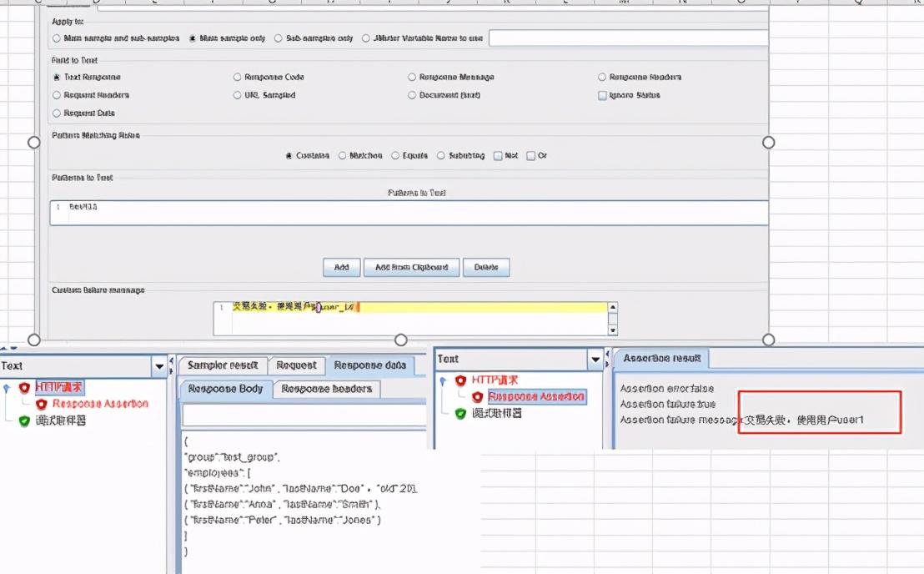Choose 'Request Data' field to test
Image resolution: width=924 pixels, height=574 pixels.
pyautogui.click(x=57, y=113)
